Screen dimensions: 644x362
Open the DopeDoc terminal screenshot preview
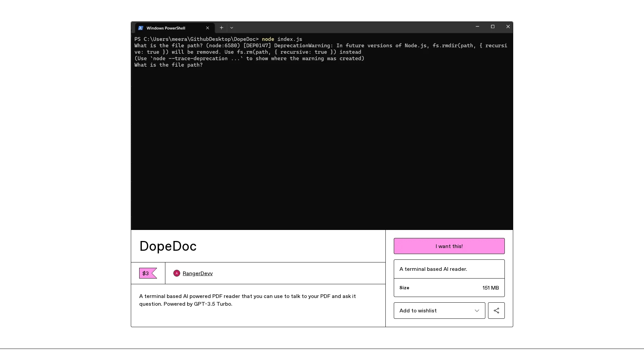[322, 126]
